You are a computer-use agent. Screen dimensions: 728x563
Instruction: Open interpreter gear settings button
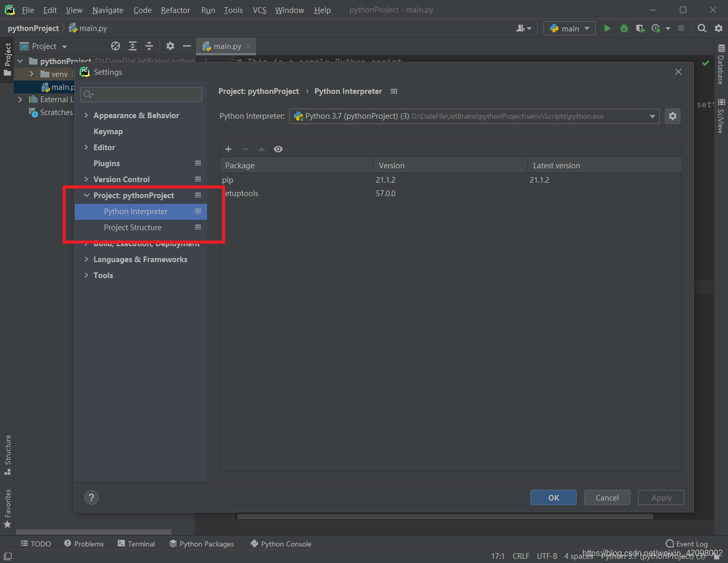click(672, 116)
